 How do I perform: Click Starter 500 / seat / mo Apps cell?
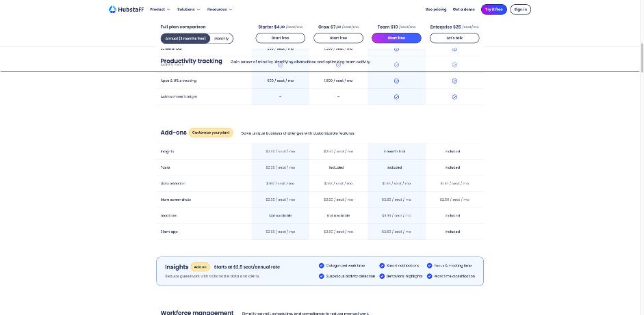coord(280,81)
